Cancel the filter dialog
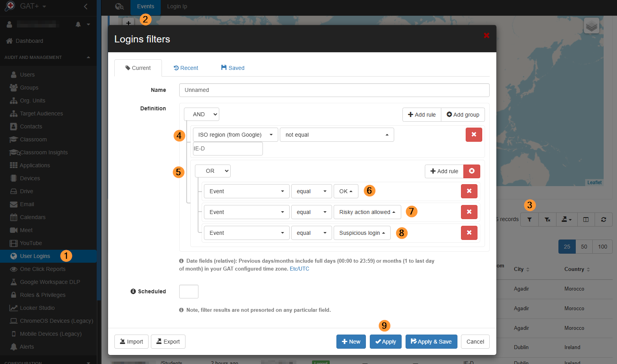Viewport: 617px width, 364px height. coord(475,342)
